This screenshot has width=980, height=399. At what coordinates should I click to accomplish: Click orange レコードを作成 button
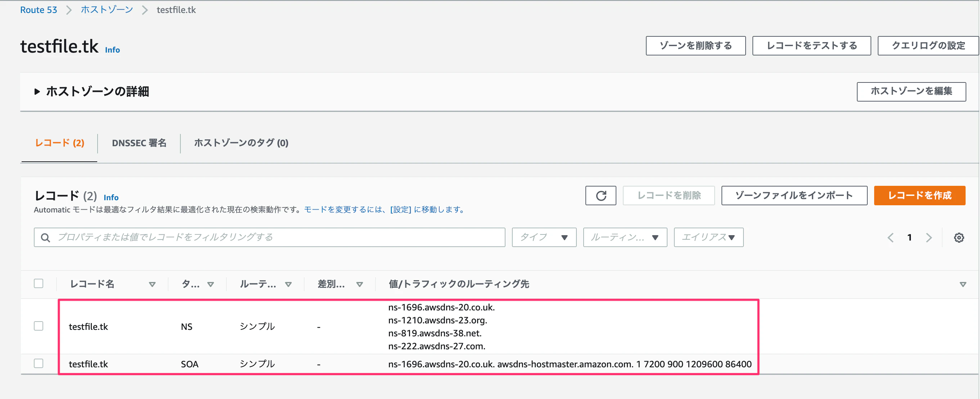(x=920, y=196)
